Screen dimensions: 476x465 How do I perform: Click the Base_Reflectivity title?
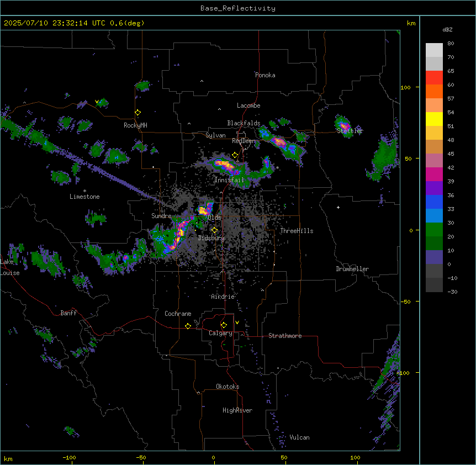(x=238, y=8)
